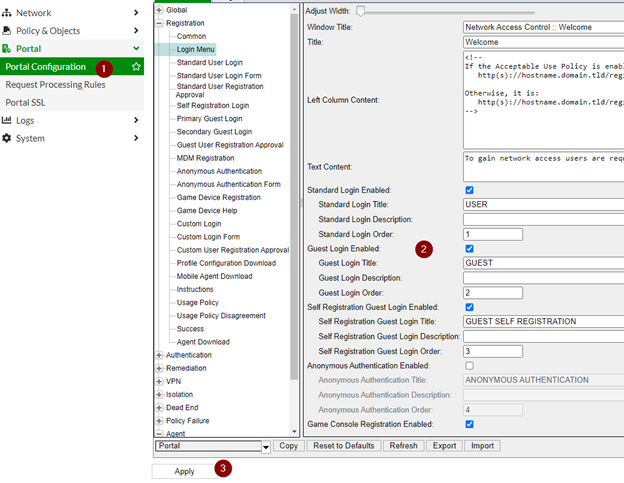624x483 pixels.
Task: Expand the Isolation tree node
Action: click(159, 395)
